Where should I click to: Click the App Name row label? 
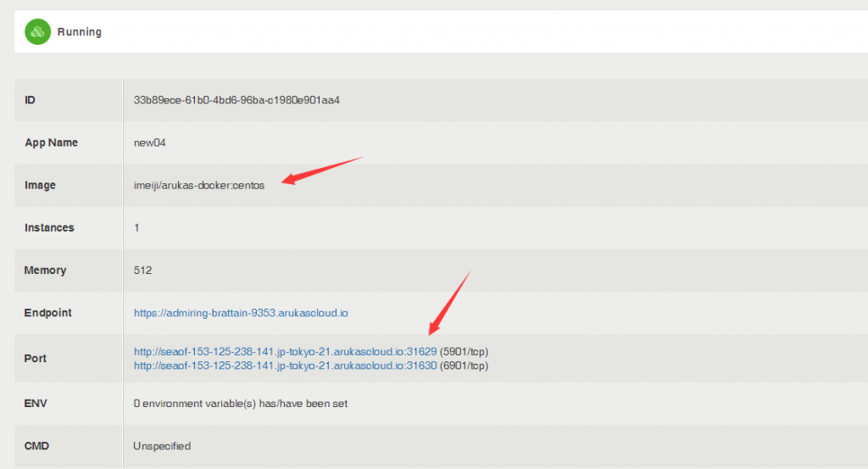click(52, 142)
